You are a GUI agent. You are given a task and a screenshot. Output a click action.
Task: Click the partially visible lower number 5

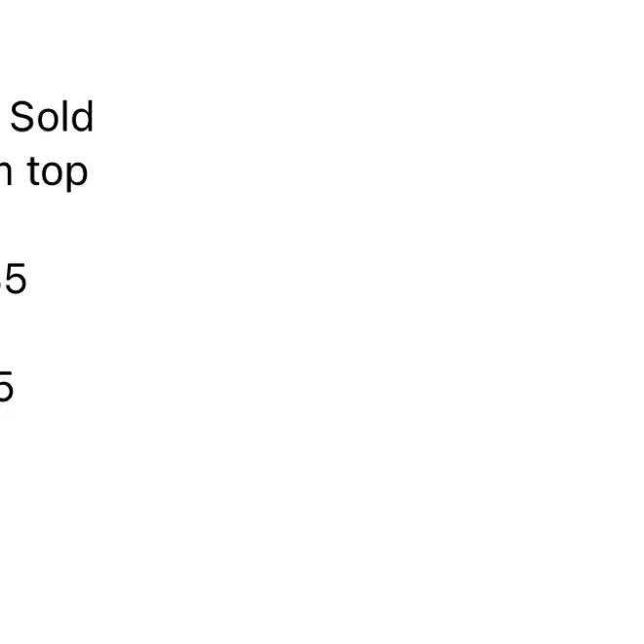coord(7,386)
